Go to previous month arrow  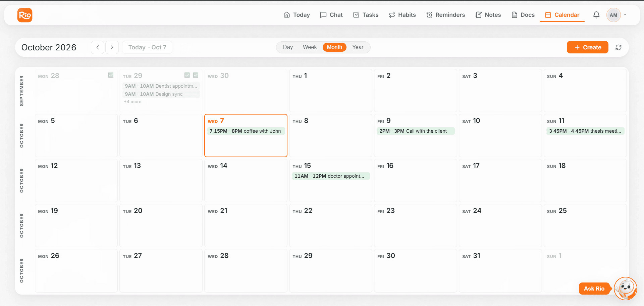click(x=98, y=47)
